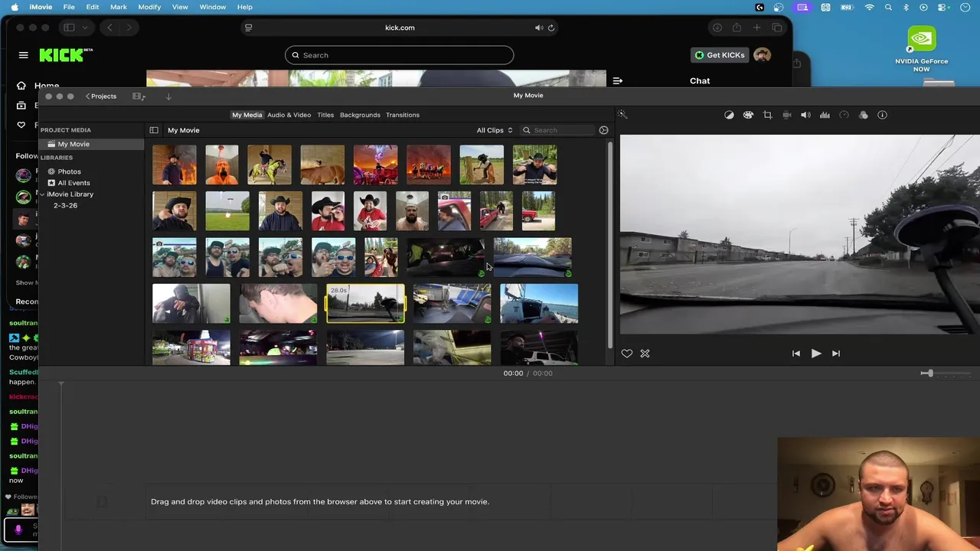Select All Events in Libraries
The height and width of the screenshot is (551, 980).
tap(73, 183)
